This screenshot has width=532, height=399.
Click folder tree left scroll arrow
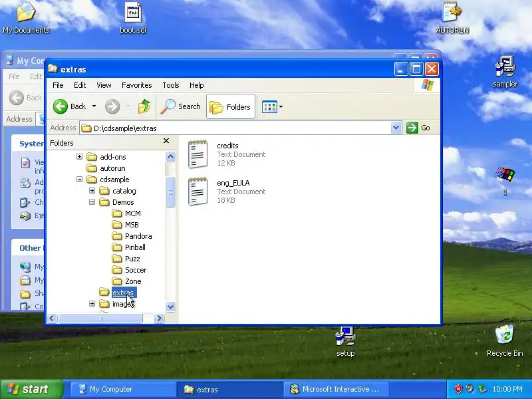52,319
